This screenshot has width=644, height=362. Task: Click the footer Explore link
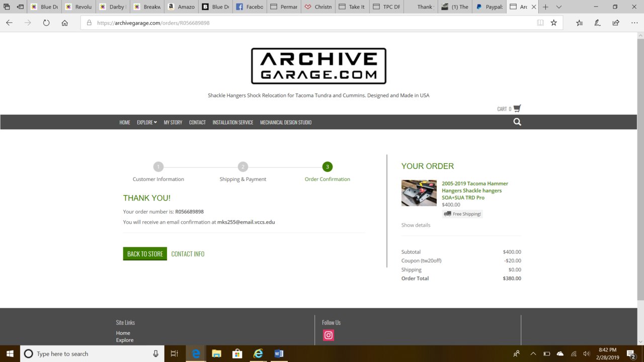[125, 340]
